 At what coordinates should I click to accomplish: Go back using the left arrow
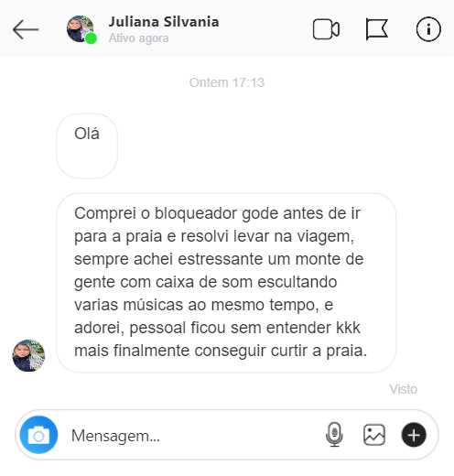point(26,29)
